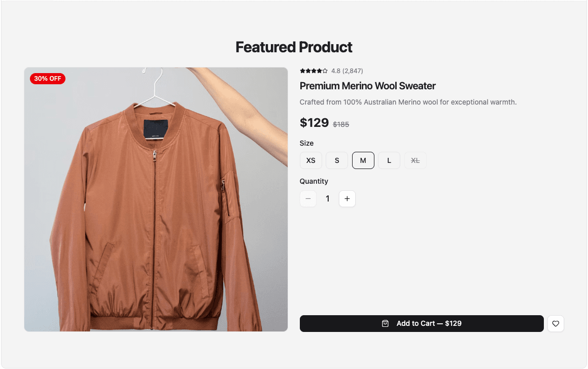Select size S
The image size is (588, 369).
337,160
